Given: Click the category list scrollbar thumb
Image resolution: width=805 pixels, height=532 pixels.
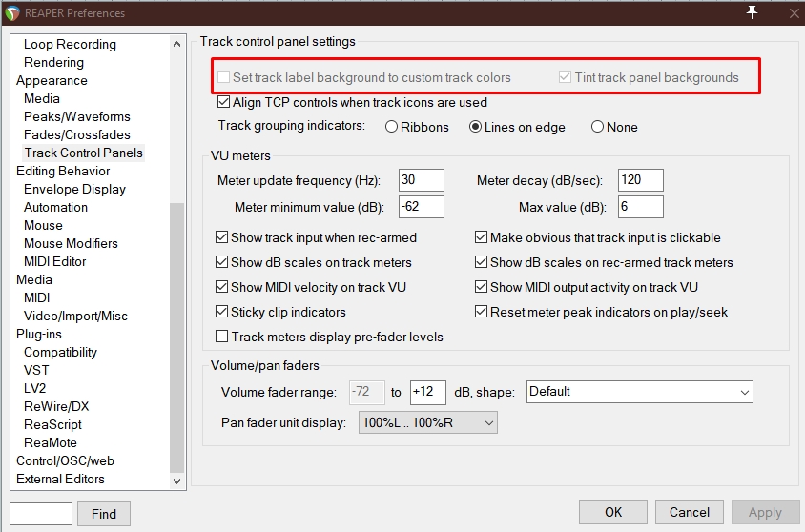Looking at the screenshot, I should click(176, 338).
